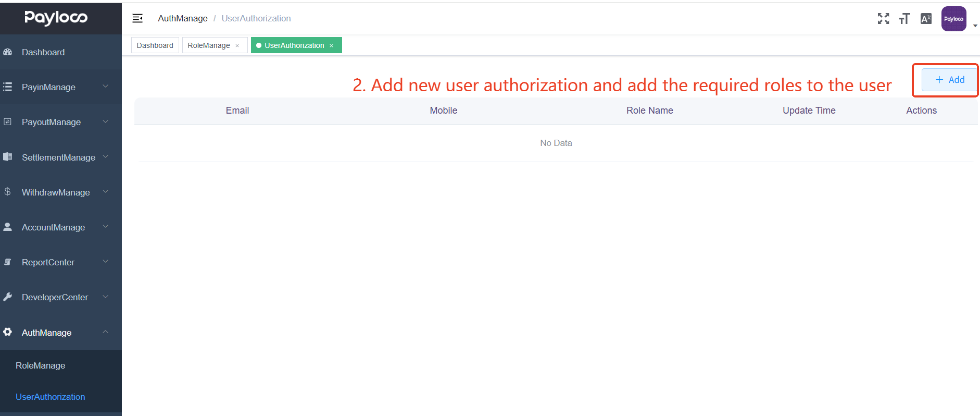Screen dimensions: 980x416
Task: Click the AccountManage person icon
Action: [8, 227]
